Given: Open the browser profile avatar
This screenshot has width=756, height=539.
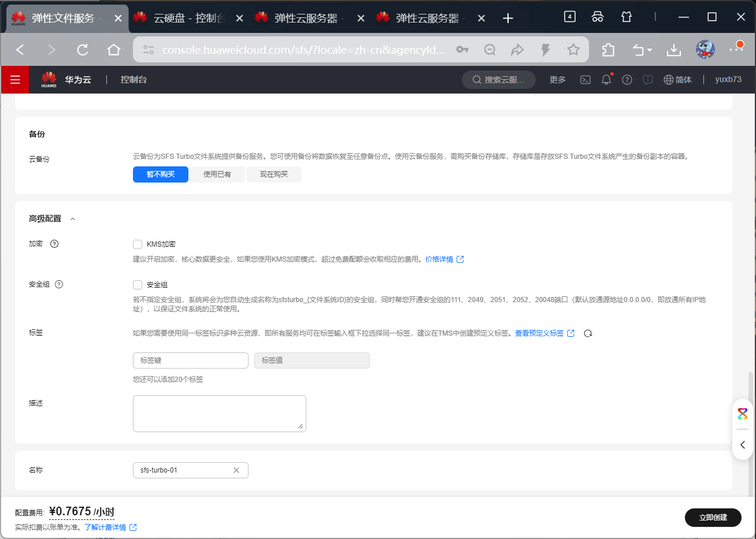Looking at the screenshot, I should coord(705,50).
